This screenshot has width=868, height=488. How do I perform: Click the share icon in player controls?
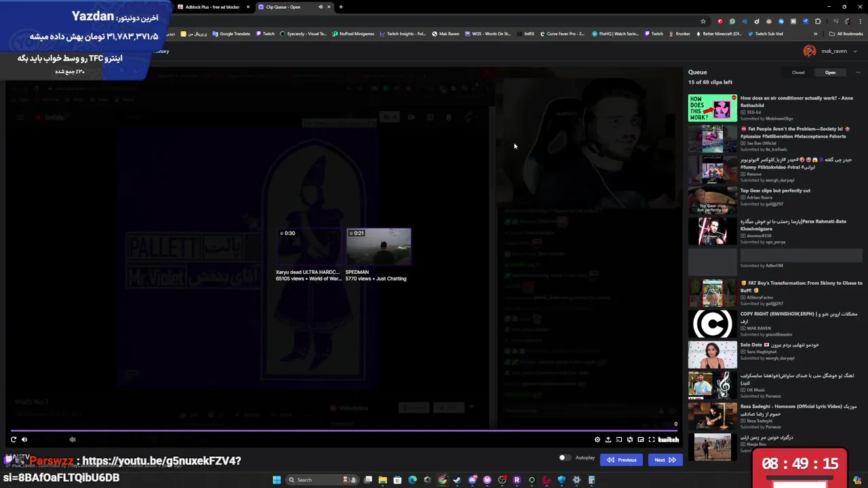[608, 440]
